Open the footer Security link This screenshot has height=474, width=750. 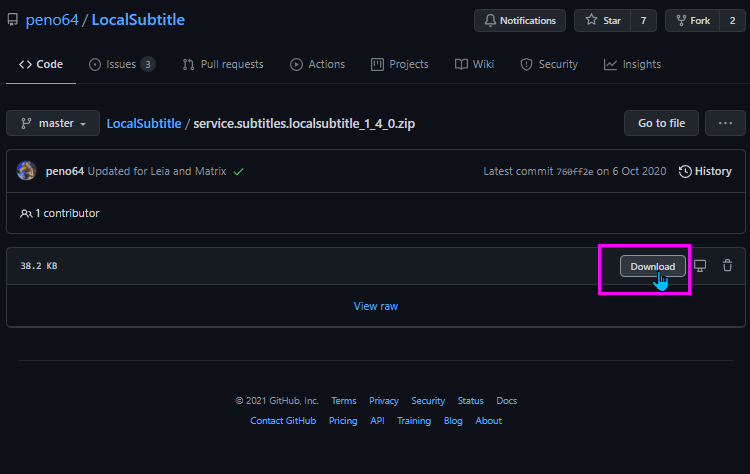tap(428, 401)
